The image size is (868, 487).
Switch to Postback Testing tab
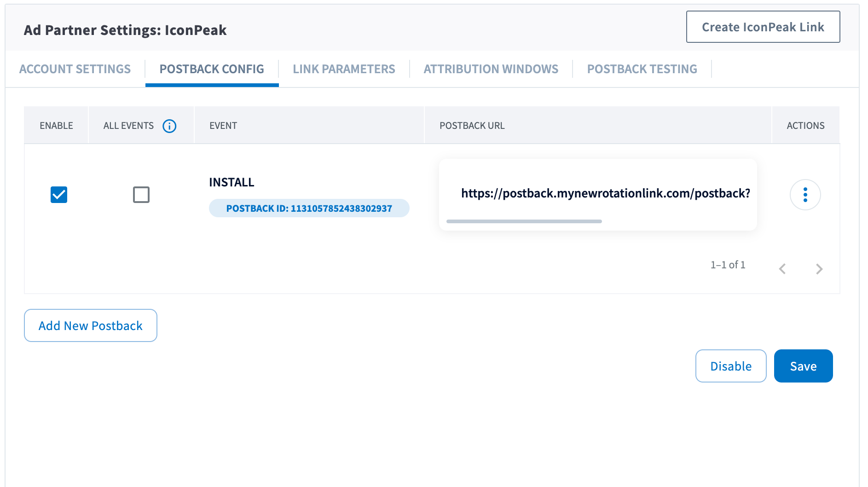[642, 69]
